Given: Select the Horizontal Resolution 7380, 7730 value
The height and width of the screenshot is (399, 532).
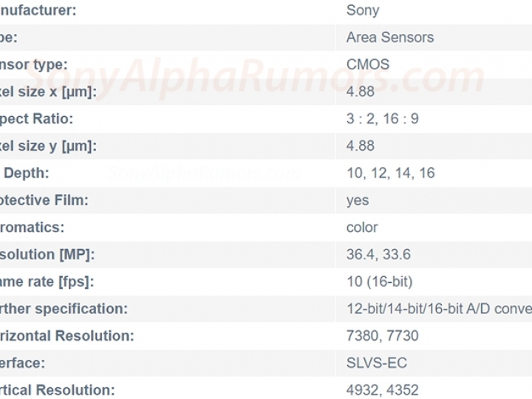Looking at the screenshot, I should coord(383,336).
